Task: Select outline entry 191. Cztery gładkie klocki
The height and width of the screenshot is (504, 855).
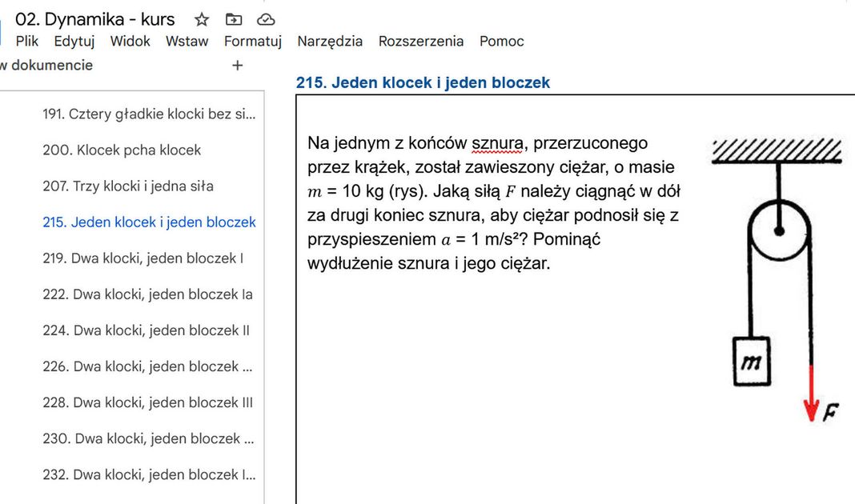Action: click(x=148, y=114)
